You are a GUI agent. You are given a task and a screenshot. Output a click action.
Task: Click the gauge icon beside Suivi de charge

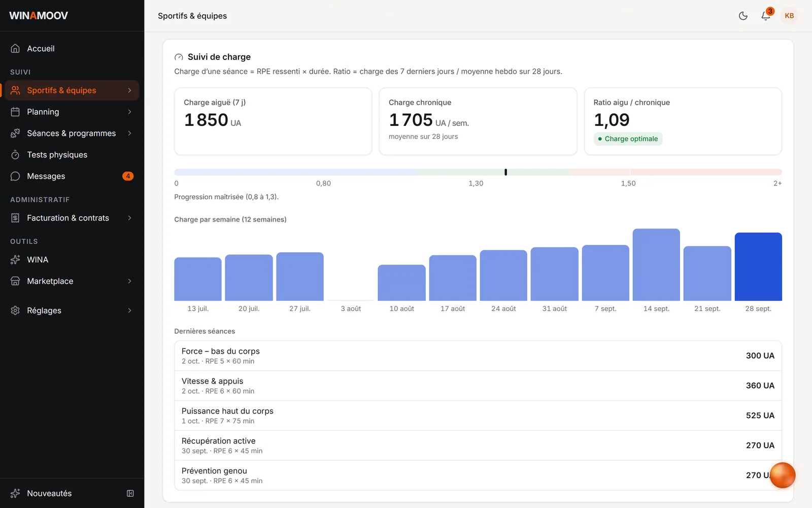pyautogui.click(x=179, y=57)
